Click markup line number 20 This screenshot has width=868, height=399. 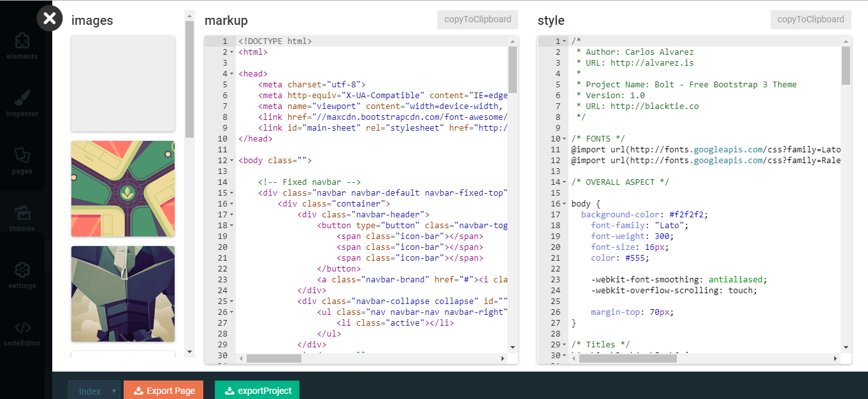pos(222,247)
